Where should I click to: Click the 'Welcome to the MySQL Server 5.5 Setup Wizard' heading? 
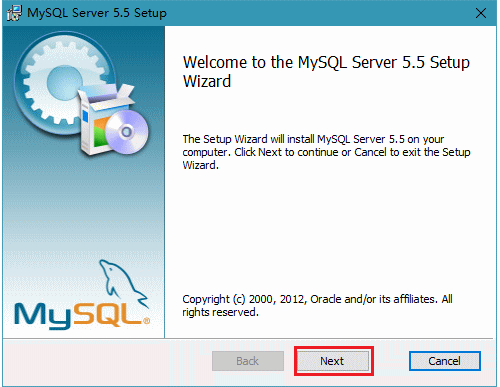[326, 72]
